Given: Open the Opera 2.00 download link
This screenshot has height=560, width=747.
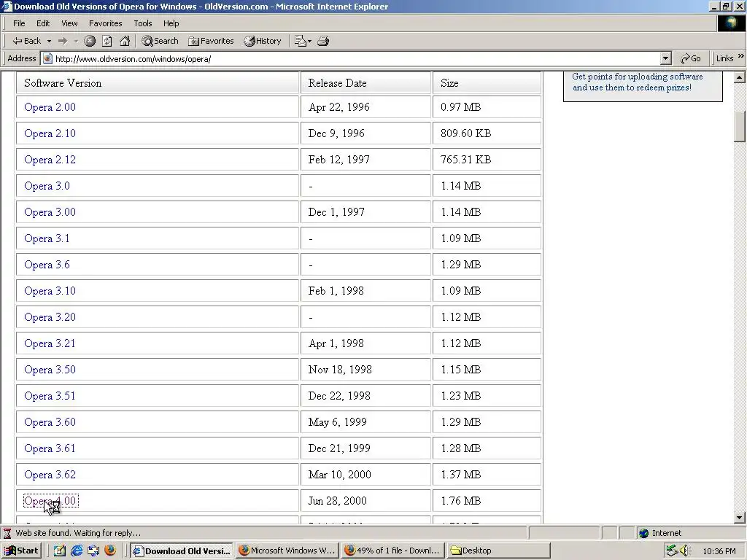Looking at the screenshot, I should click(50, 107).
